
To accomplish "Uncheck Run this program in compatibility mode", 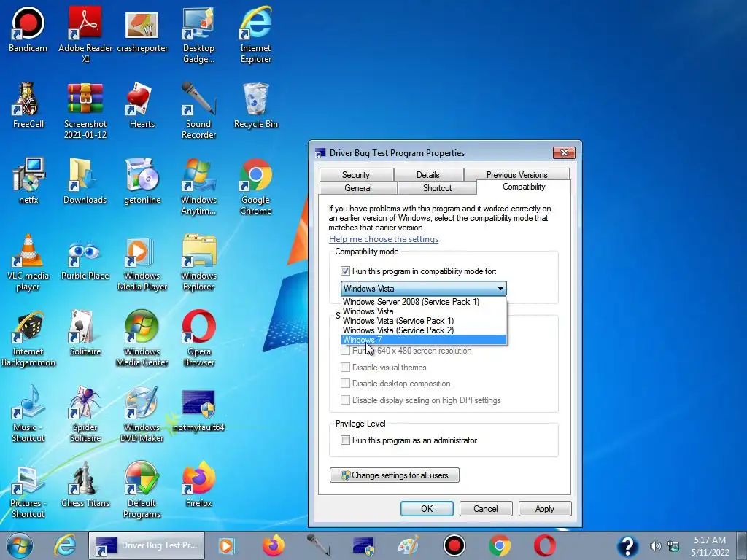I will 345,271.
